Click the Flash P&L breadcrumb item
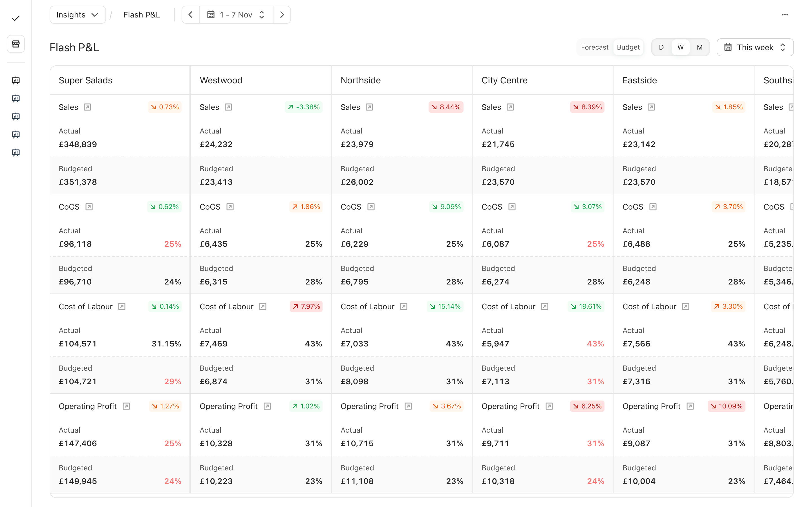 coord(142,15)
